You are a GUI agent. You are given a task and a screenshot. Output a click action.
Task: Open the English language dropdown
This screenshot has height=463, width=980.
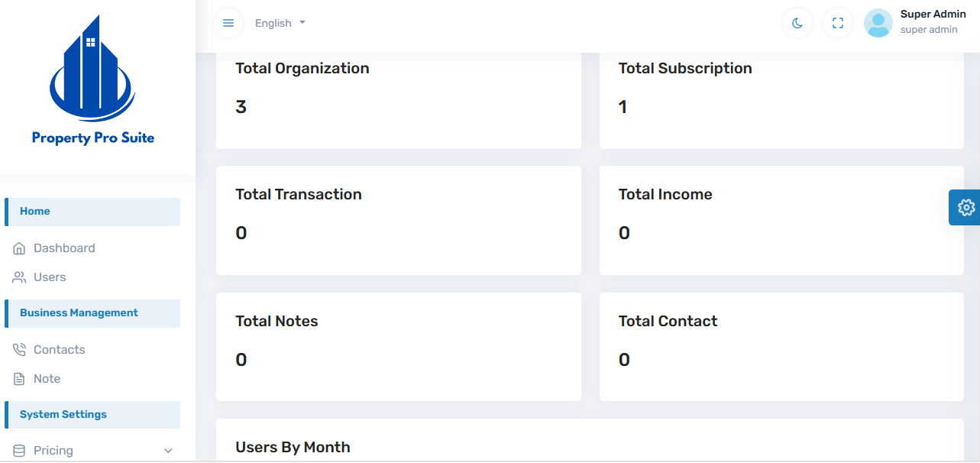click(x=280, y=23)
